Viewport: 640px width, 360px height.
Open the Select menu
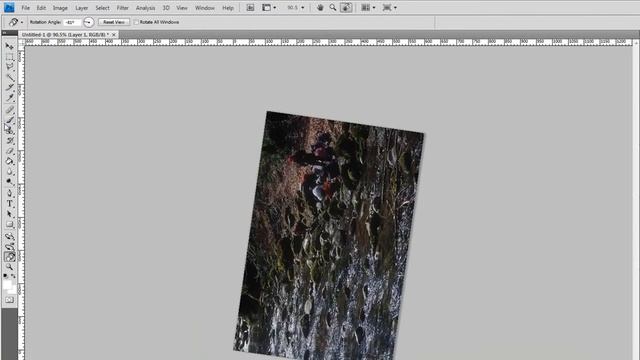pos(102,8)
